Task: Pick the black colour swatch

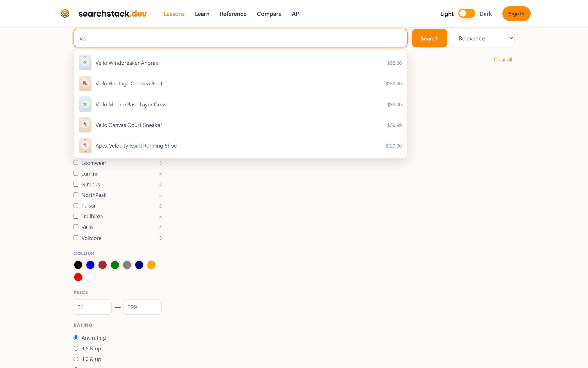Action: 78,265
